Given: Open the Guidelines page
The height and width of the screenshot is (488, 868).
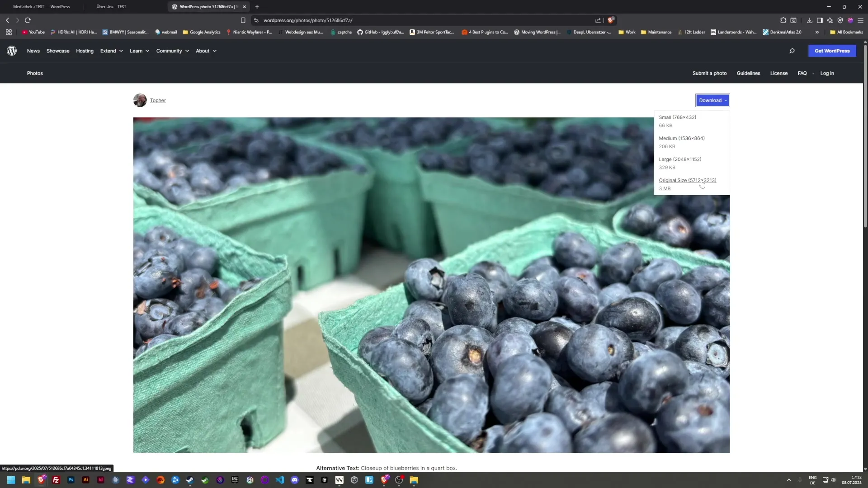Looking at the screenshot, I should pyautogui.click(x=748, y=73).
